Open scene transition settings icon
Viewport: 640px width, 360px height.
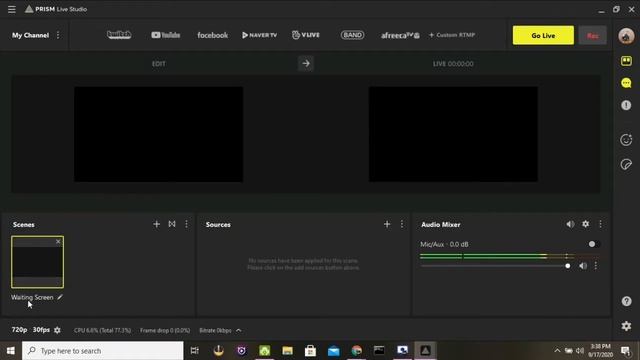click(172, 224)
